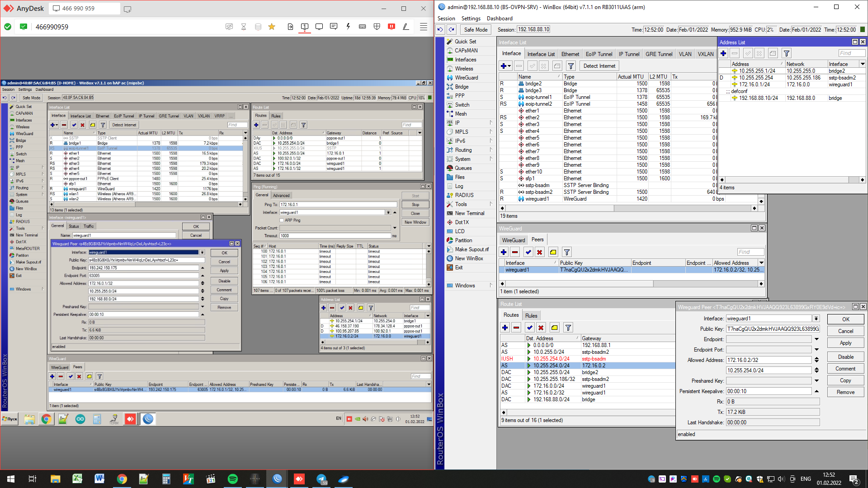Add new peer in right WireGuard Peers toolbar
The height and width of the screenshot is (488, 868).
click(x=504, y=252)
